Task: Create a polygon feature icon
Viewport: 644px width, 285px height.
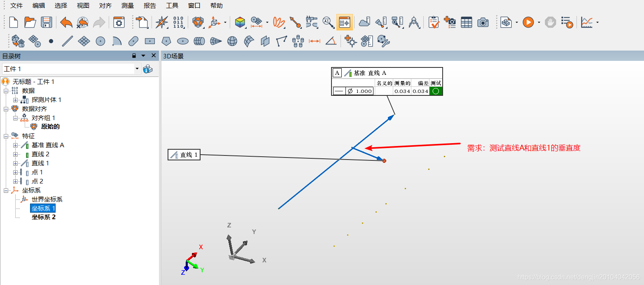Action: (x=166, y=41)
